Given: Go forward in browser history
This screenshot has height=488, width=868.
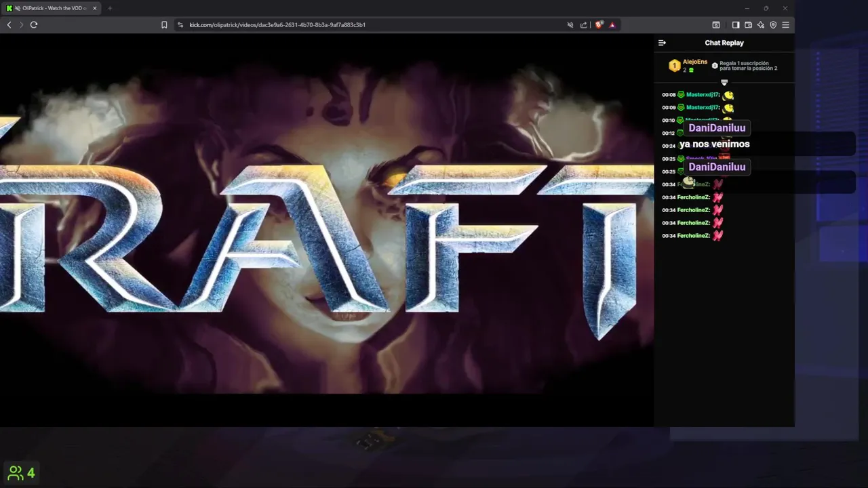Looking at the screenshot, I should [x=21, y=24].
